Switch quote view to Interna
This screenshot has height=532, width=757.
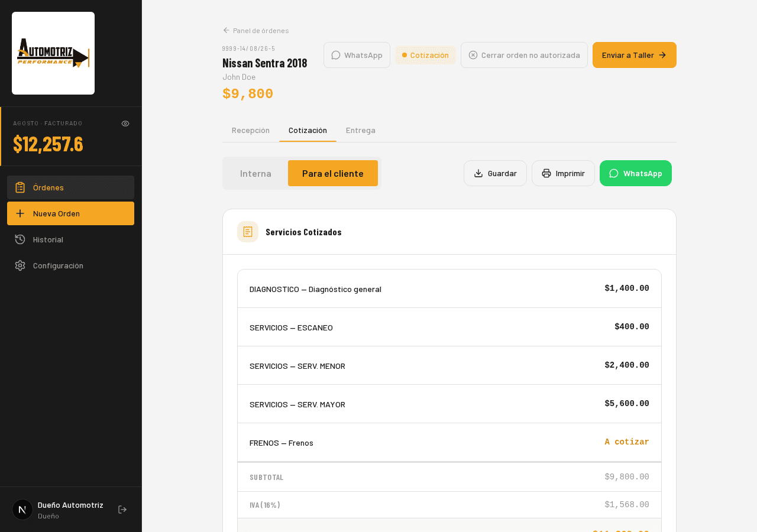click(255, 173)
